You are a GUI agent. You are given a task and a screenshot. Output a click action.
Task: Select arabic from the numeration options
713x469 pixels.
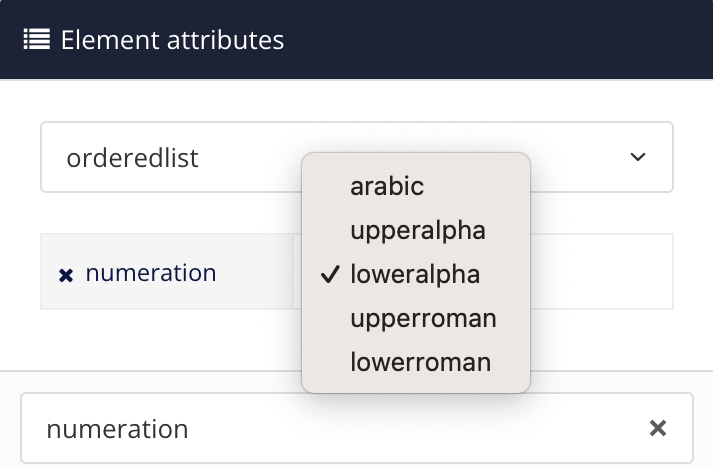(387, 186)
